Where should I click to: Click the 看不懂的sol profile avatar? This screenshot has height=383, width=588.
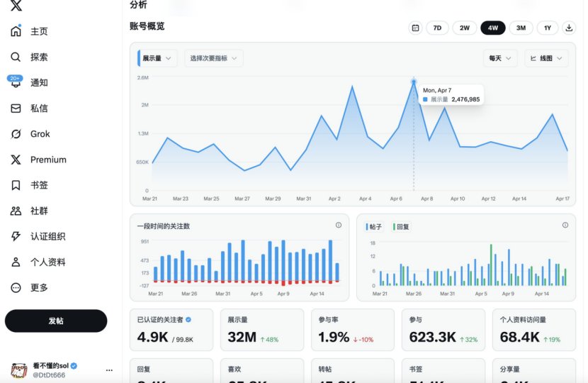tap(18, 370)
